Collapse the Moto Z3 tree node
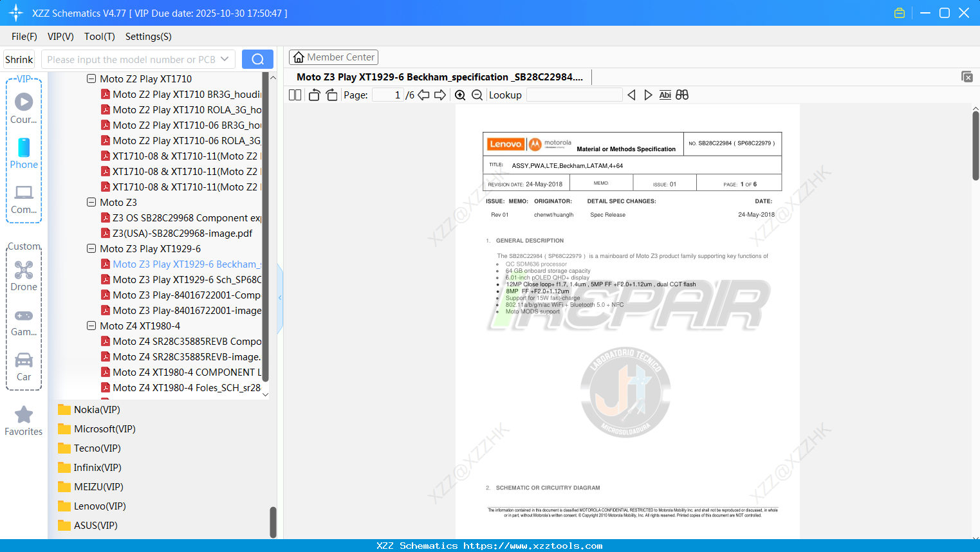 (x=91, y=202)
